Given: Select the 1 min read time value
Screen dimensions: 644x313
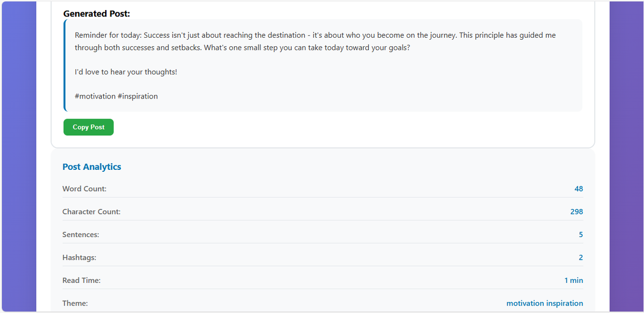Looking at the screenshot, I should [574, 280].
